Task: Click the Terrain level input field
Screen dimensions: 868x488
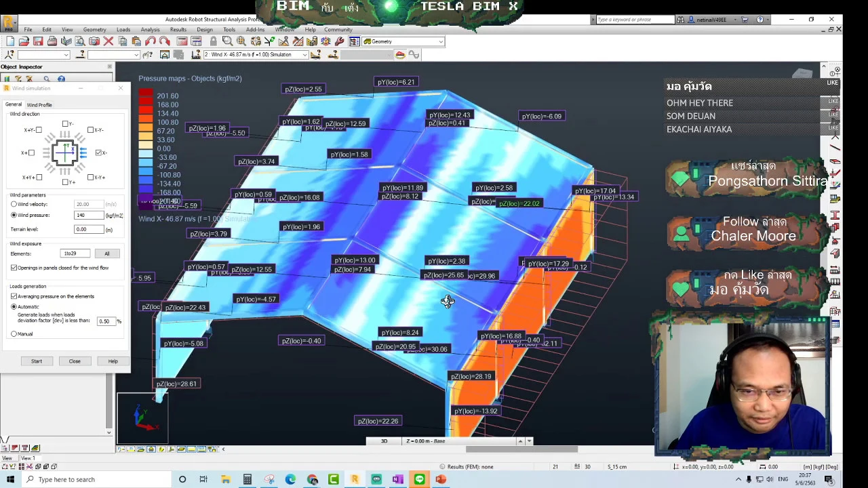Action: 89,229
